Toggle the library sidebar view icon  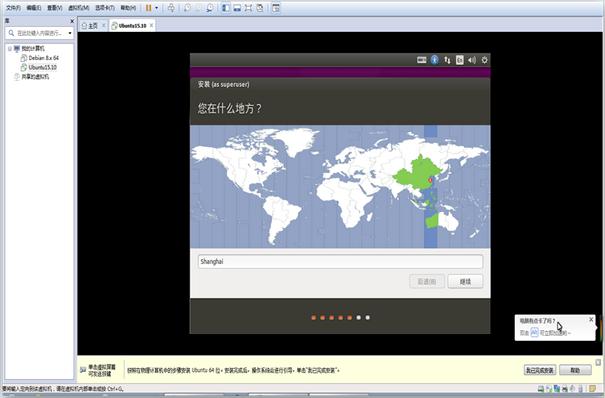coord(226,8)
